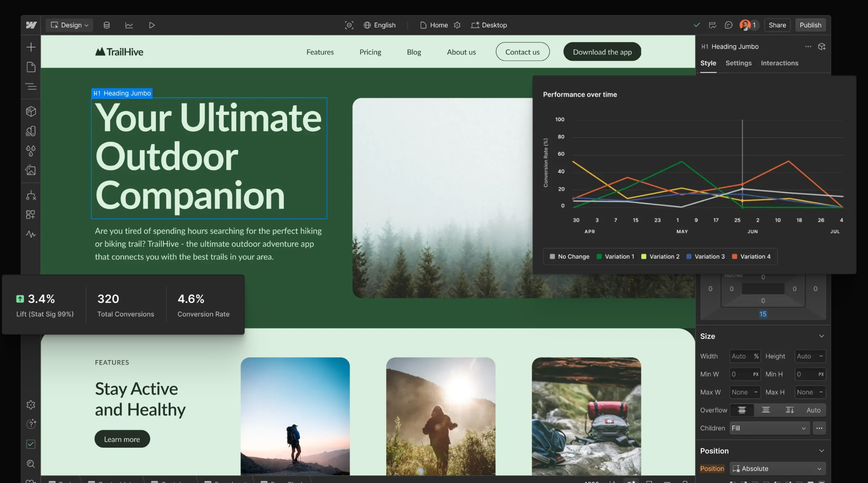Screen dimensions: 868x483
Task: Switch to the Interactions tab
Action: coord(779,63)
